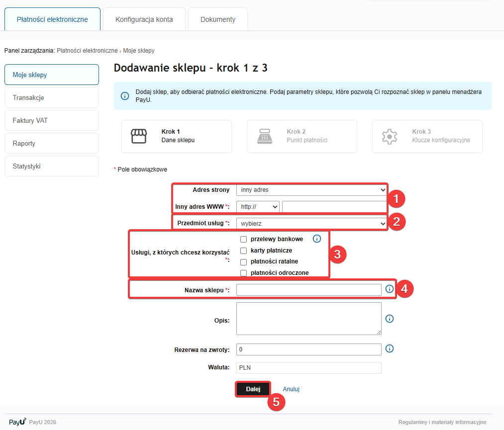Check the karty płatnicze option

click(x=244, y=251)
